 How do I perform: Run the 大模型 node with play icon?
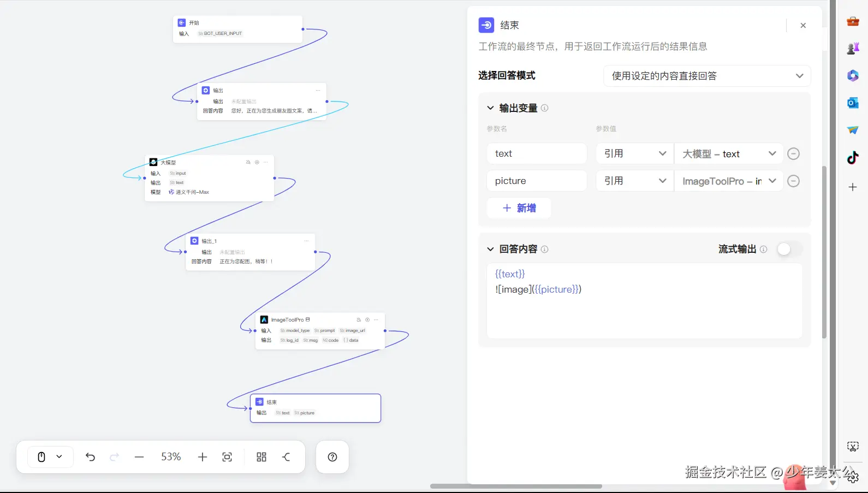point(257,162)
